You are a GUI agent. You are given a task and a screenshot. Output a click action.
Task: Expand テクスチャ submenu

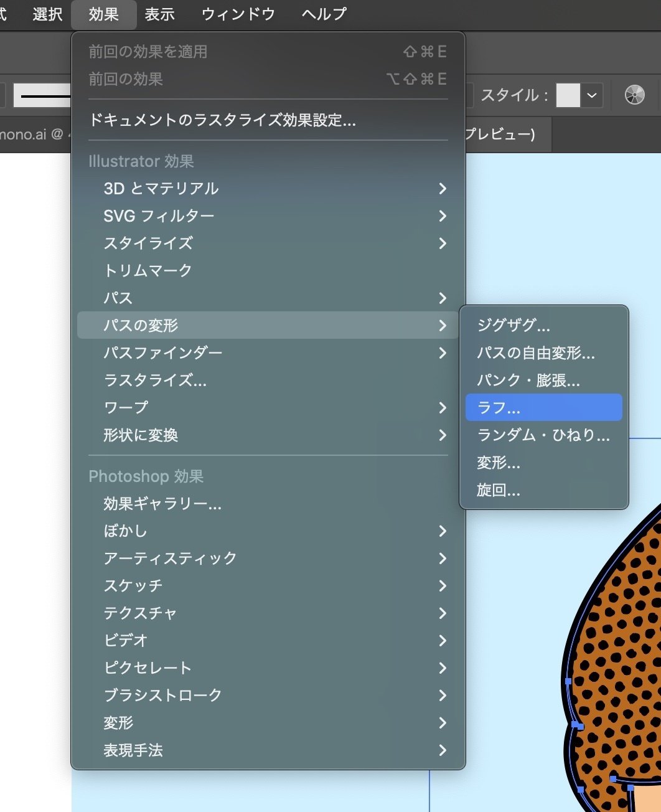(268, 613)
